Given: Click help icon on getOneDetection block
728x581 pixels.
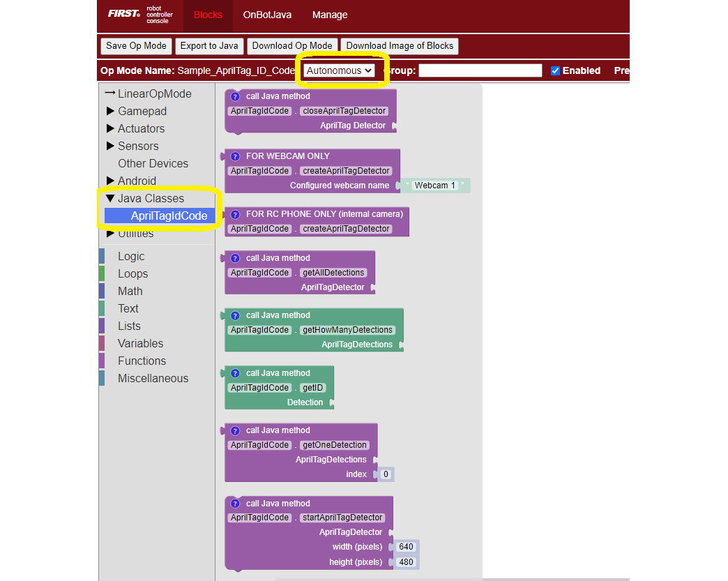Looking at the screenshot, I should 235,430.
